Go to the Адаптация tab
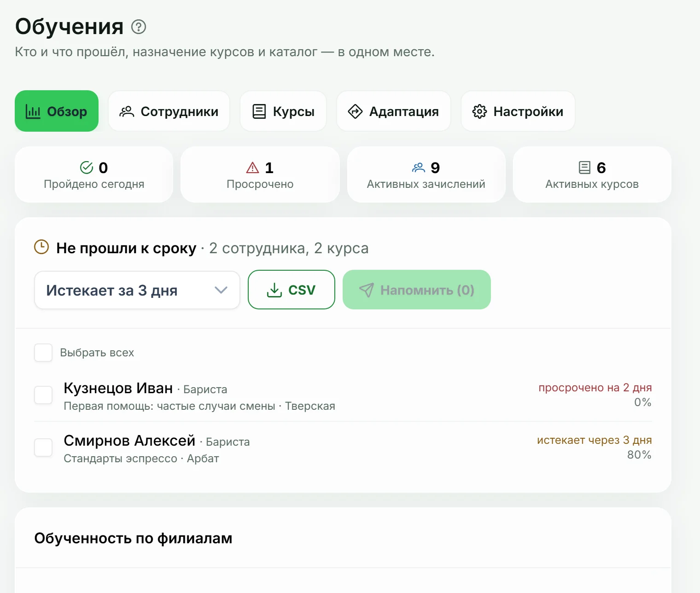This screenshot has width=700, height=593. [x=394, y=111]
